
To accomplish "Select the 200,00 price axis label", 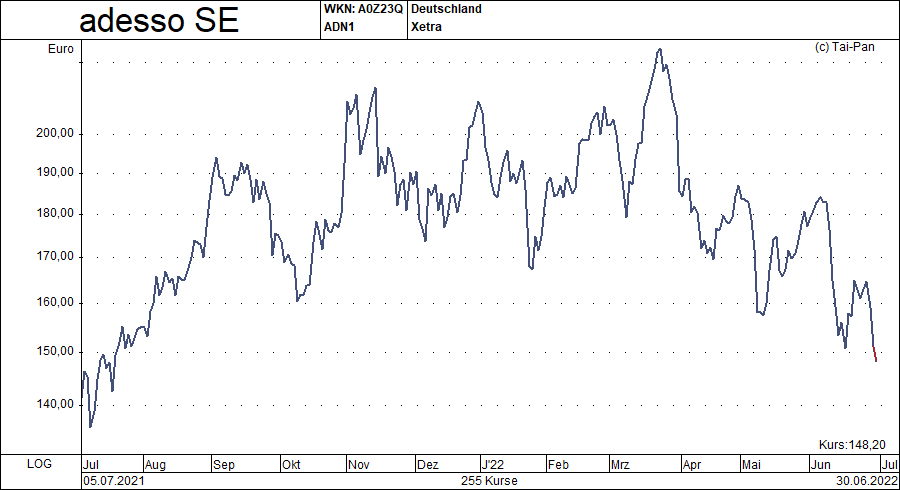I will tap(55, 133).
